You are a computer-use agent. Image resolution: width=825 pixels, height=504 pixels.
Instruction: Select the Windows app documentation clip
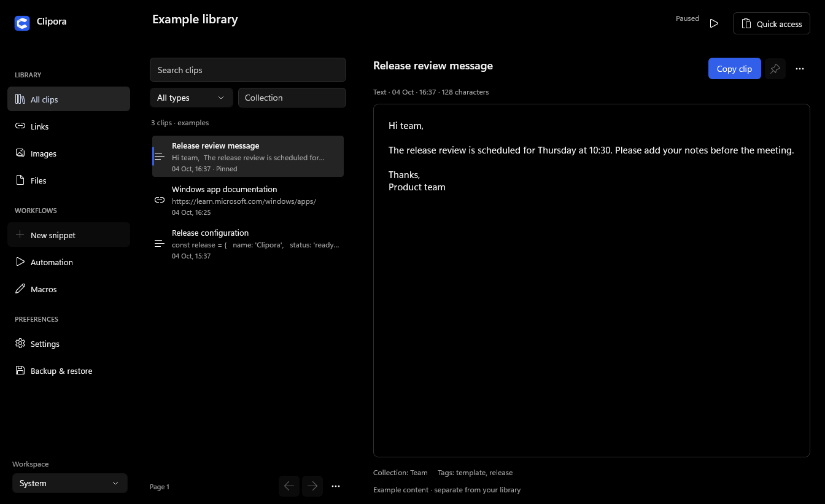click(x=248, y=200)
